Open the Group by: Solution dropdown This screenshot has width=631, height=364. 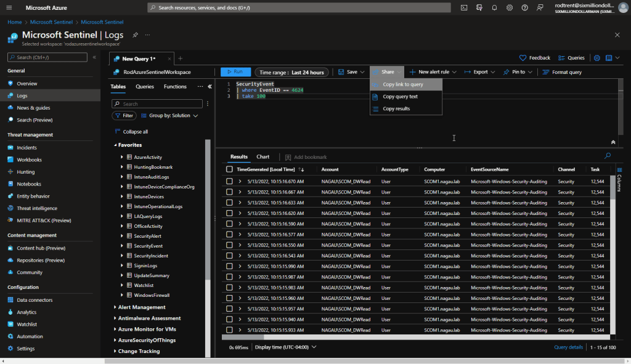point(169,115)
